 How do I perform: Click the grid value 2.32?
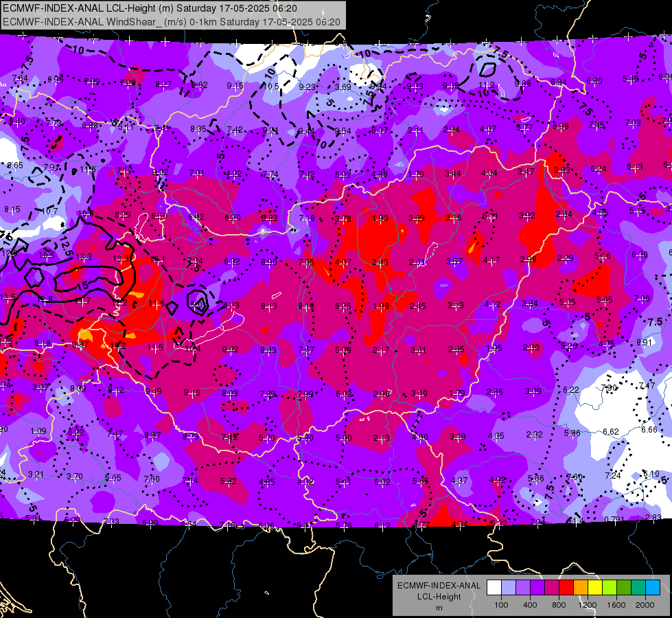coord(535,435)
